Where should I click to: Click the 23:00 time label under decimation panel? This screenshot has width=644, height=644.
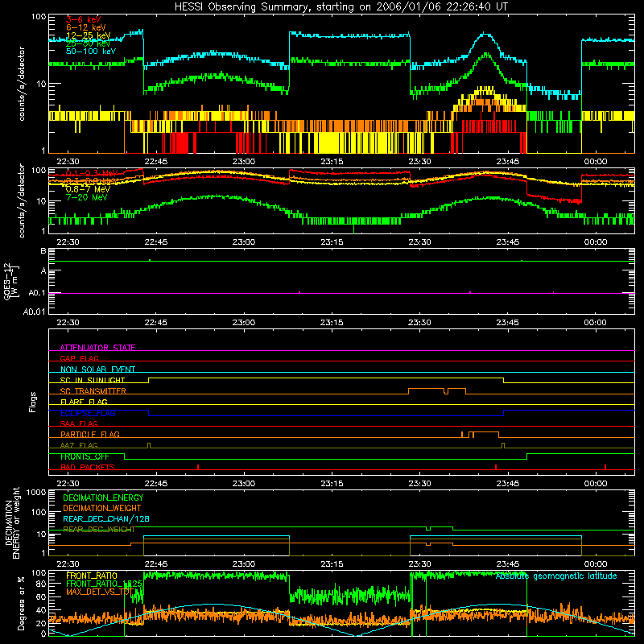[x=244, y=564]
